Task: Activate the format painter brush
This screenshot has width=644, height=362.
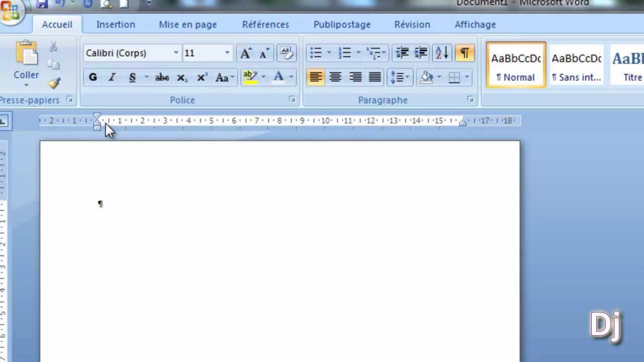Action: tap(54, 82)
